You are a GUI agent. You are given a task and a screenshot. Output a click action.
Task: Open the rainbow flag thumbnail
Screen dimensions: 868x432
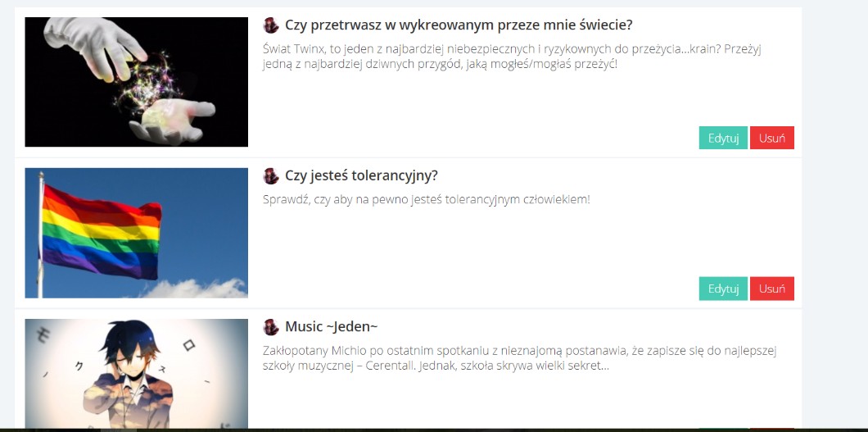pyautogui.click(x=136, y=233)
